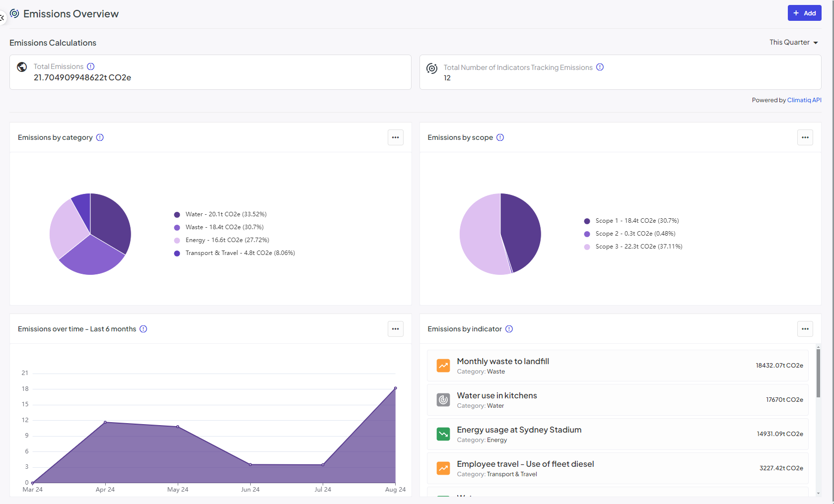Screen dimensions: 834x504
Task: Toggle Transport & Travel legend swatch
Action: [x=177, y=253]
